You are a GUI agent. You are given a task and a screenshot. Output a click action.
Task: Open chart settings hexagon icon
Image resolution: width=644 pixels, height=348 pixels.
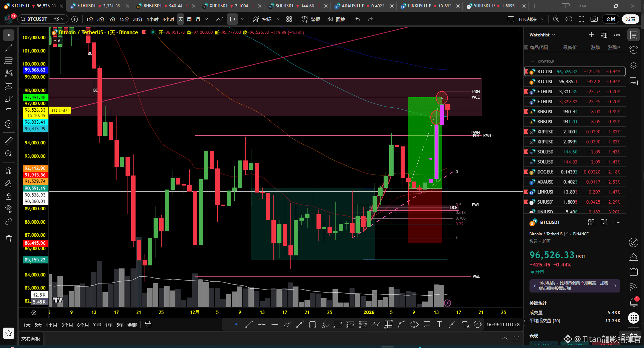569,19
